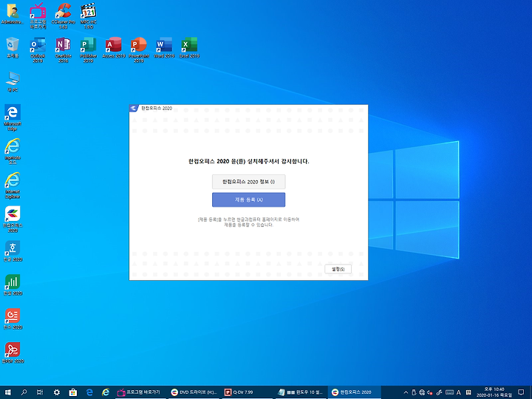Switch to 한컴오피스 2020 taskbar window

coord(354,392)
